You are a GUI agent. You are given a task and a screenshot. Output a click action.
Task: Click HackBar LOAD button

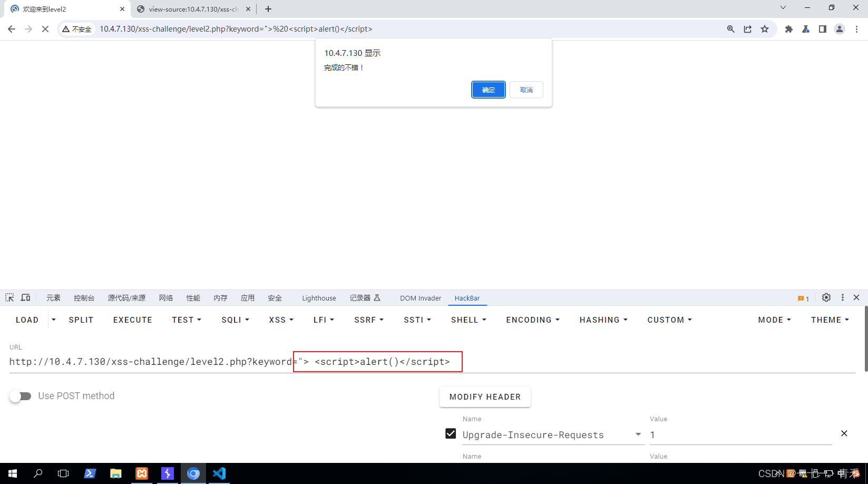click(x=27, y=320)
